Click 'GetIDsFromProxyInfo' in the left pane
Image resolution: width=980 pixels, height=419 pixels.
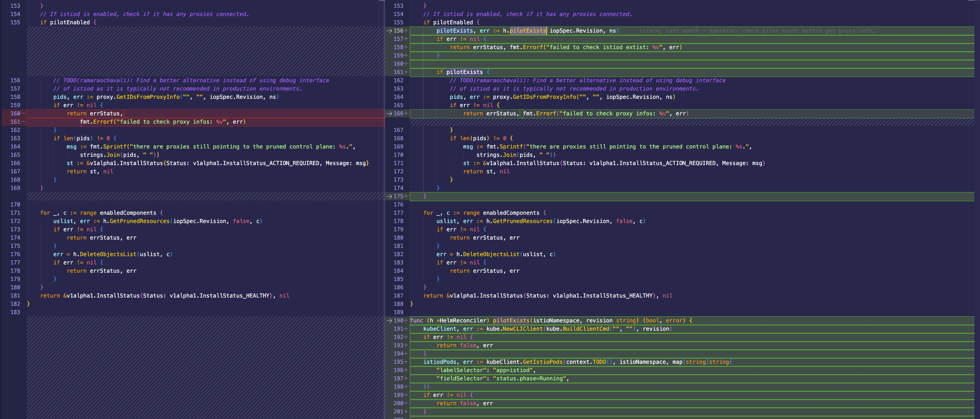click(x=148, y=97)
